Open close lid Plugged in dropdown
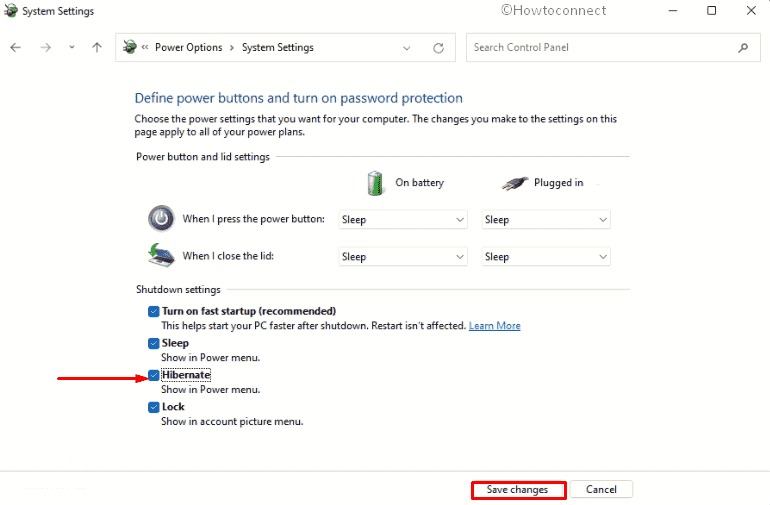The image size is (770, 505). [545, 257]
